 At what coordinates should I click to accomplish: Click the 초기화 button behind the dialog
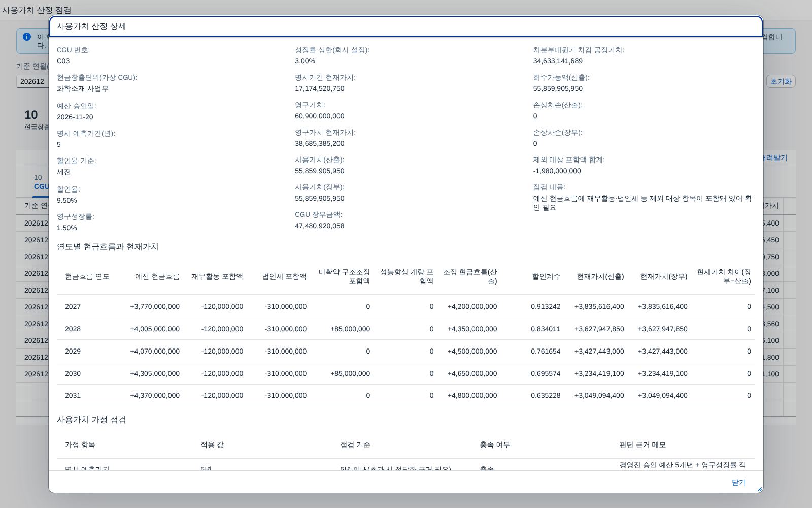coord(781,81)
